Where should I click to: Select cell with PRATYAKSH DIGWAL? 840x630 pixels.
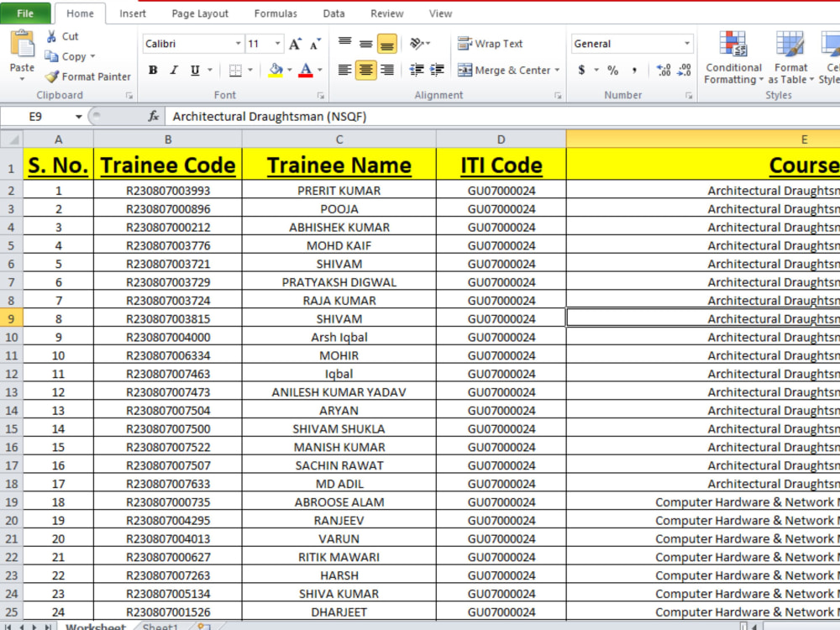tap(339, 282)
